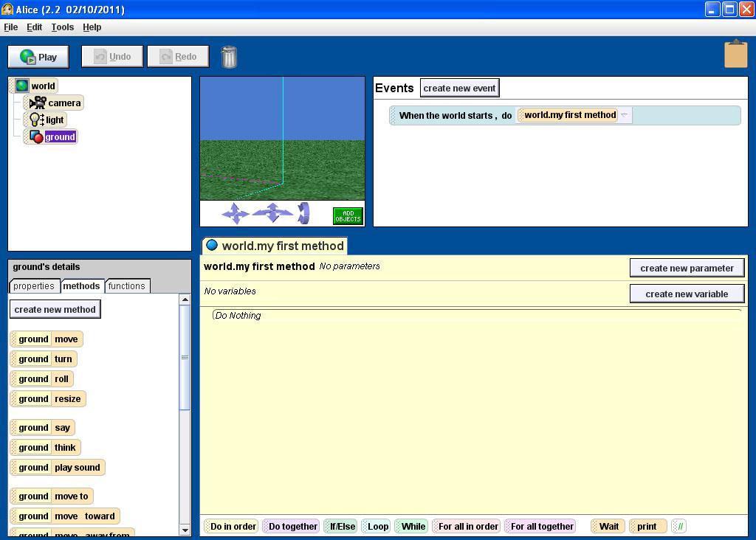
Task: Click create new parameter button
Action: coord(687,269)
